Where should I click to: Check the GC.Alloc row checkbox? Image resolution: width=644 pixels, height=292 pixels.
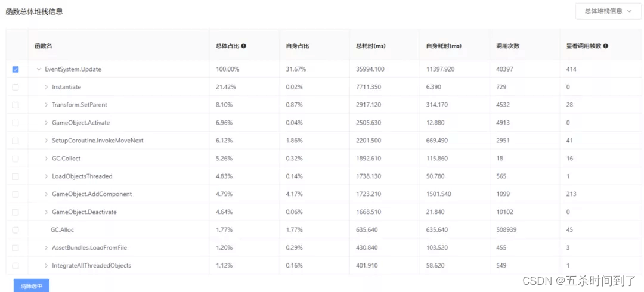pyautogui.click(x=15, y=230)
